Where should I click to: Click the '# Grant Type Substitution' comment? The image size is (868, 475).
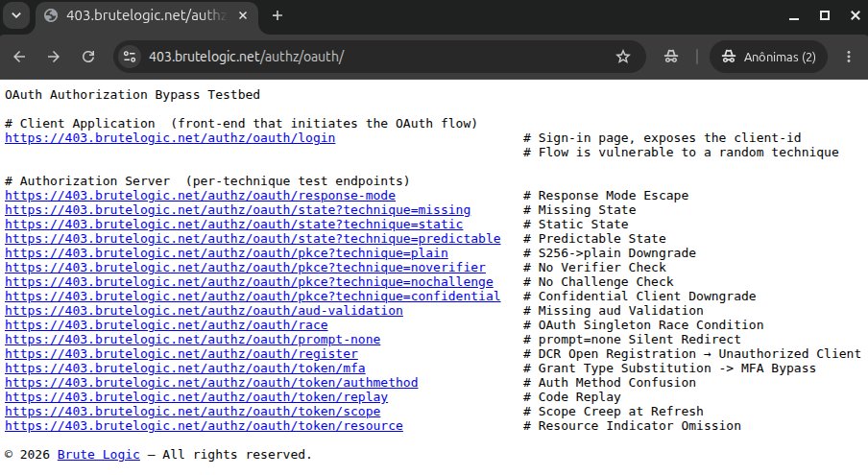click(x=617, y=368)
